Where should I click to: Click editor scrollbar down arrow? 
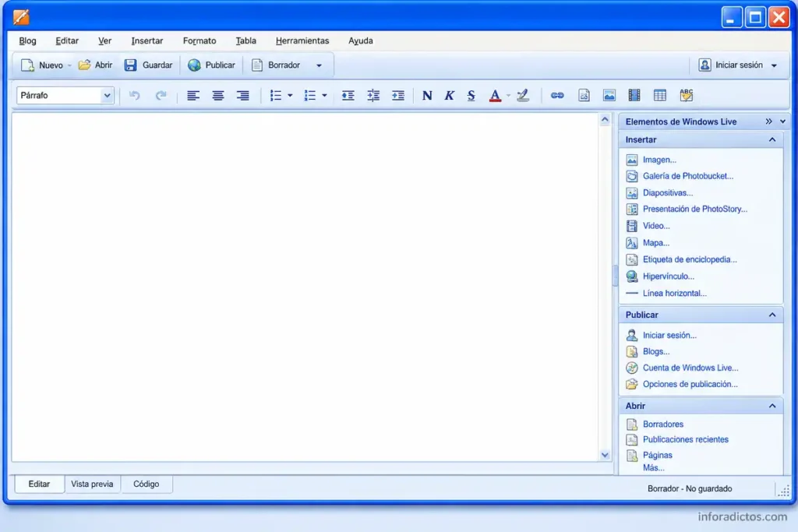(605, 455)
